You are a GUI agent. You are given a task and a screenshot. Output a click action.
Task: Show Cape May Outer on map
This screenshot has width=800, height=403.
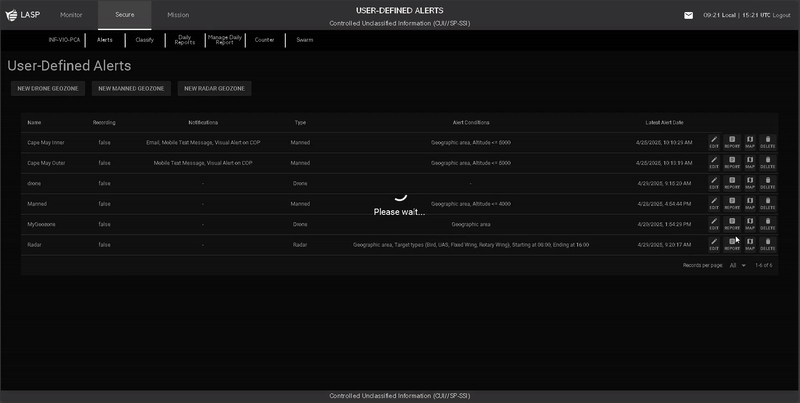pyautogui.click(x=749, y=163)
